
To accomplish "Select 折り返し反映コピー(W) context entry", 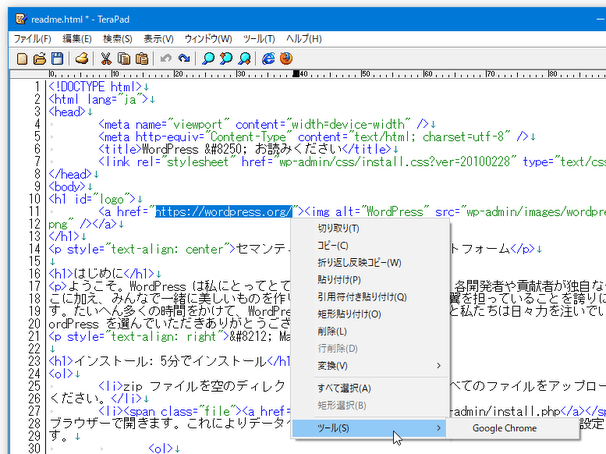I will point(371,263).
